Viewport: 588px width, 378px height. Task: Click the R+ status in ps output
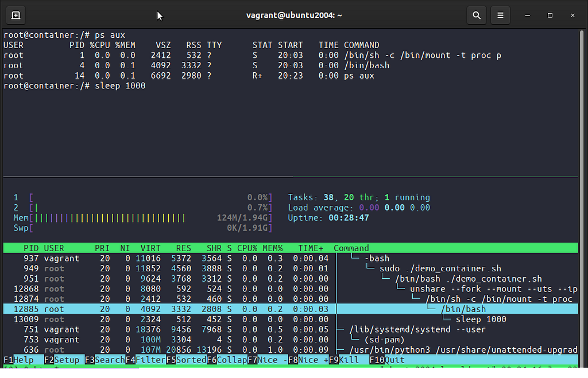click(x=257, y=76)
